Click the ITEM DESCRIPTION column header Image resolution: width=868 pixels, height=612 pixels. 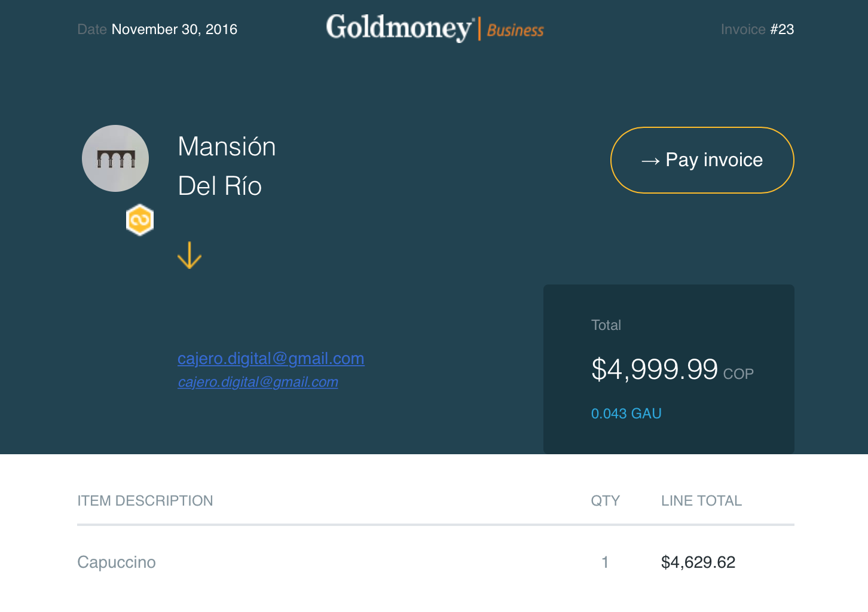point(145,501)
